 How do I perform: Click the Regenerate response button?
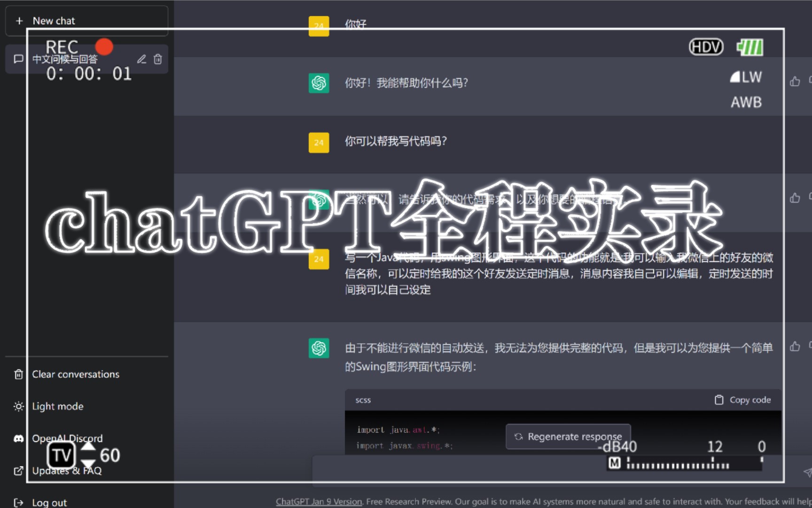click(x=568, y=437)
